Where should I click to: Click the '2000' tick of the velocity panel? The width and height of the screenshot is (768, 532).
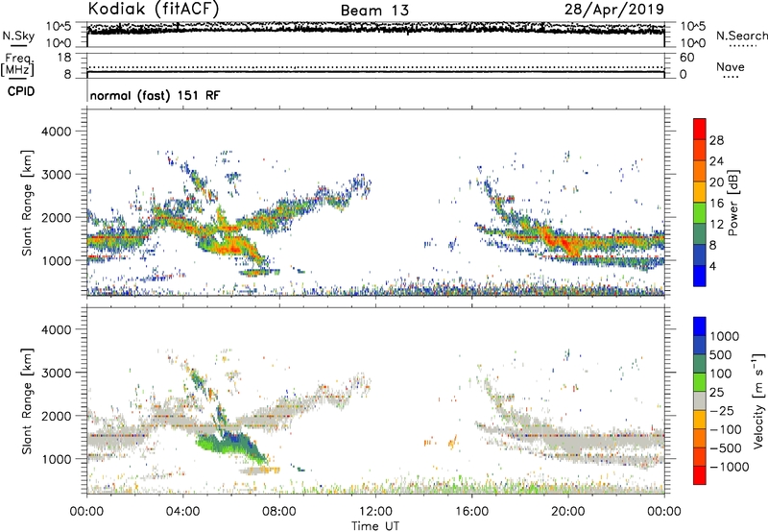pyautogui.click(x=56, y=416)
